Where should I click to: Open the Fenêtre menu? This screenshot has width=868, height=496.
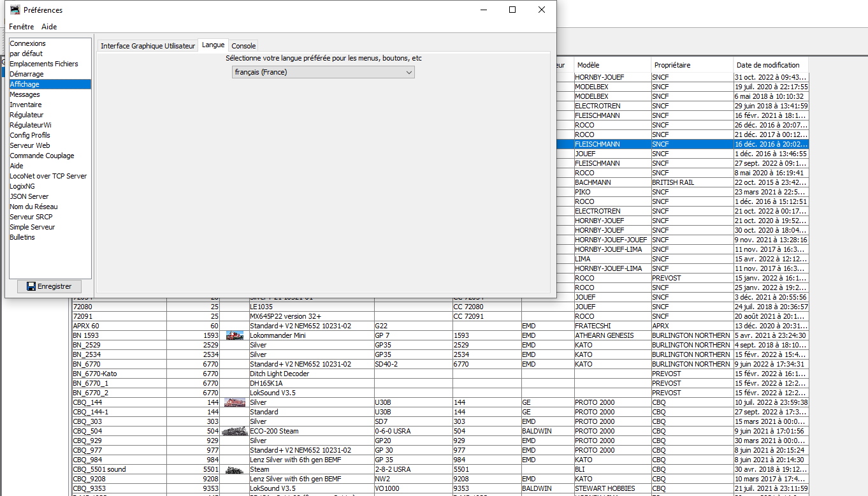pyautogui.click(x=22, y=27)
